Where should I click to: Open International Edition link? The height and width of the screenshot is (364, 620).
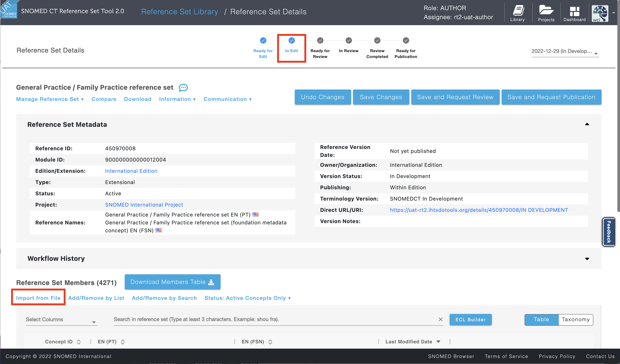pos(131,171)
